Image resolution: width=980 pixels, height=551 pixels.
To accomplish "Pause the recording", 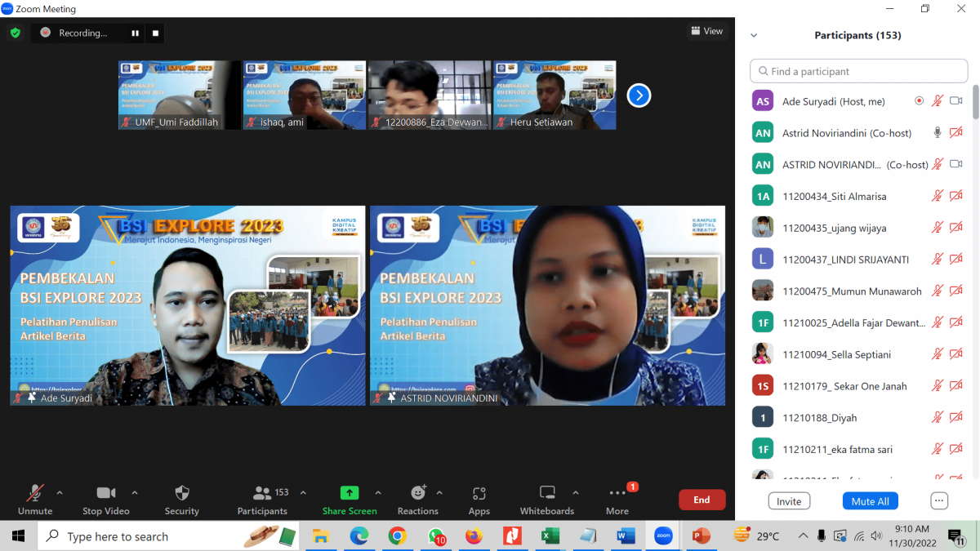I will pyautogui.click(x=136, y=33).
